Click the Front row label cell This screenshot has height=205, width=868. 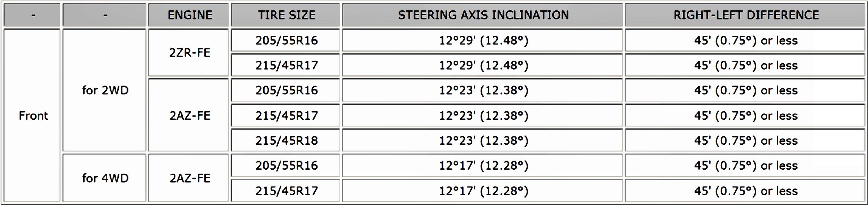(x=33, y=115)
